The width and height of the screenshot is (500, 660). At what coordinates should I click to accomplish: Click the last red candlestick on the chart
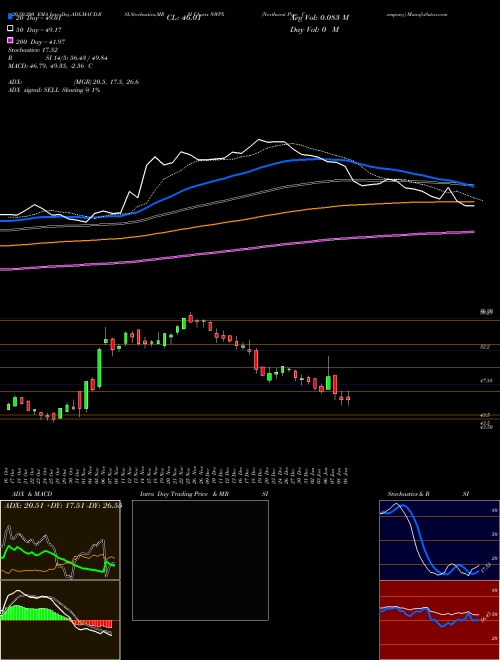coord(348,398)
